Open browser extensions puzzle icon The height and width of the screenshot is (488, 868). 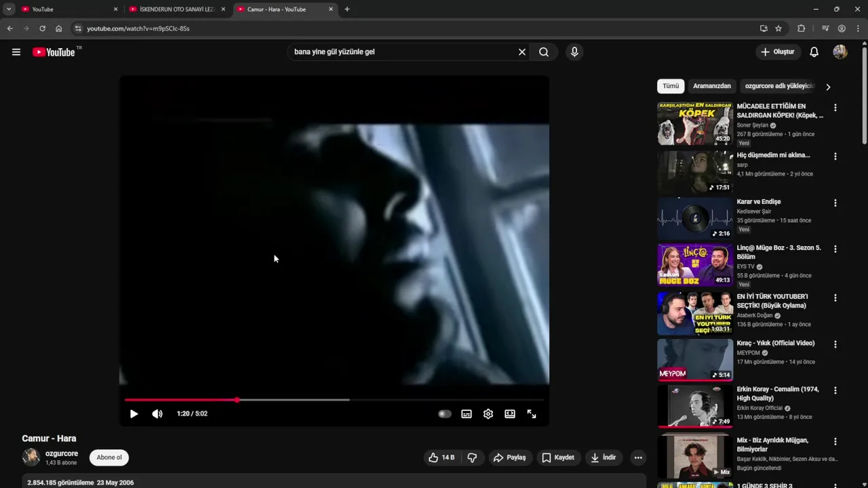click(801, 28)
